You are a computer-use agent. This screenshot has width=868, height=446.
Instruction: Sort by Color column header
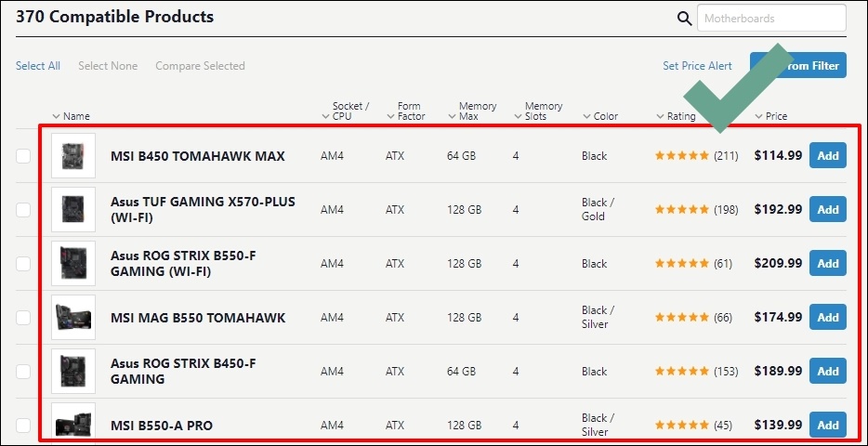tap(600, 116)
